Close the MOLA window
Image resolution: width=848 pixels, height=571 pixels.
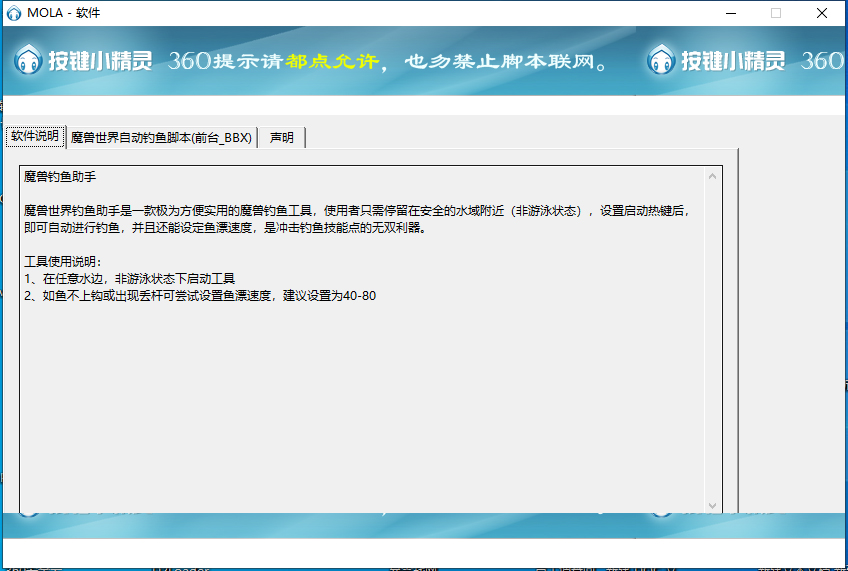tap(822, 13)
